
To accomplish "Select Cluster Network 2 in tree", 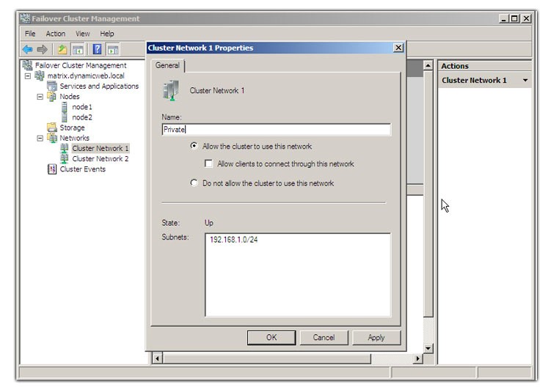I will coord(101,158).
